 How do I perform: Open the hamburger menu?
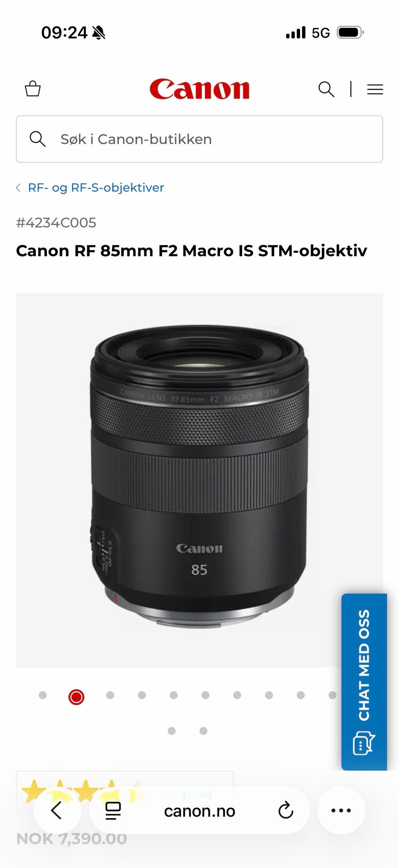point(375,89)
